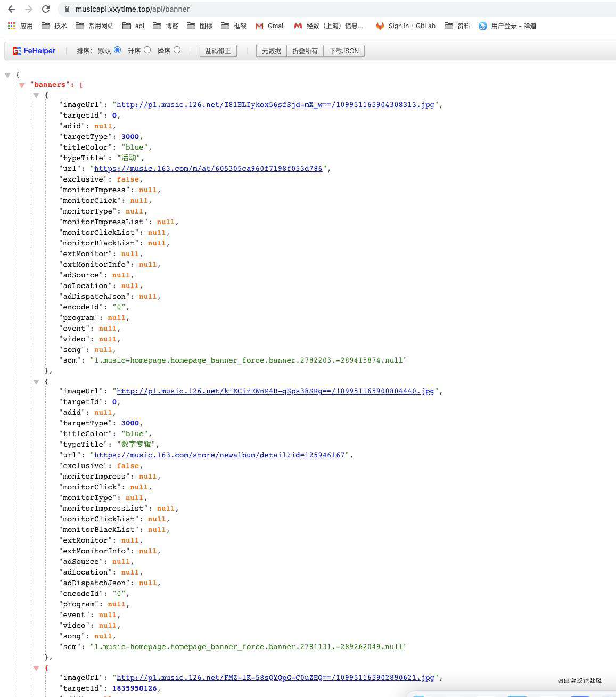Open the 图标 bookmark folder
The image size is (616, 697).
(x=199, y=26)
